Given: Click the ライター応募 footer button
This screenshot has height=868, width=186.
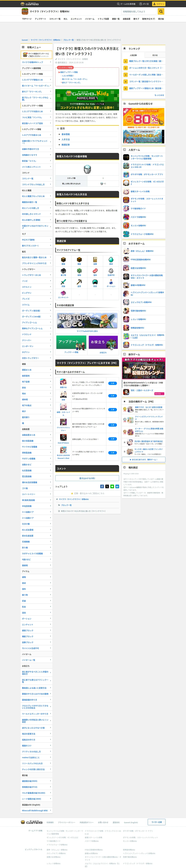Looking at the screenshot, I should pyautogui.click(x=156, y=822).
